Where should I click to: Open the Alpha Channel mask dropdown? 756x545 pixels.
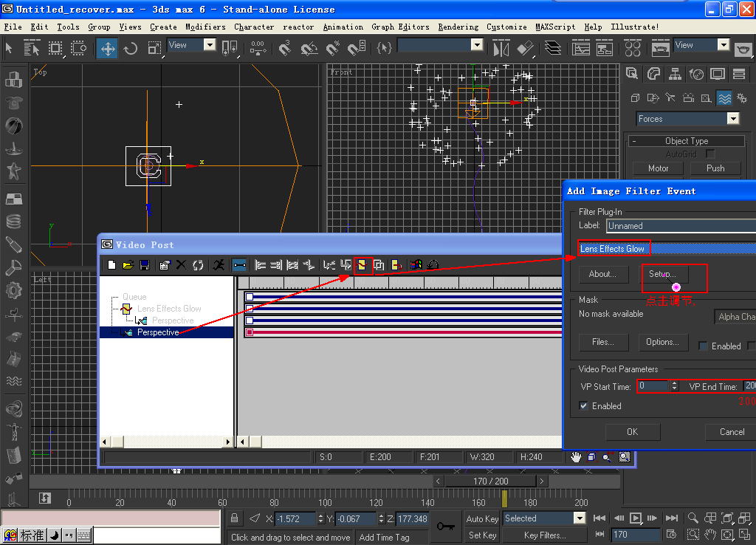tap(735, 316)
